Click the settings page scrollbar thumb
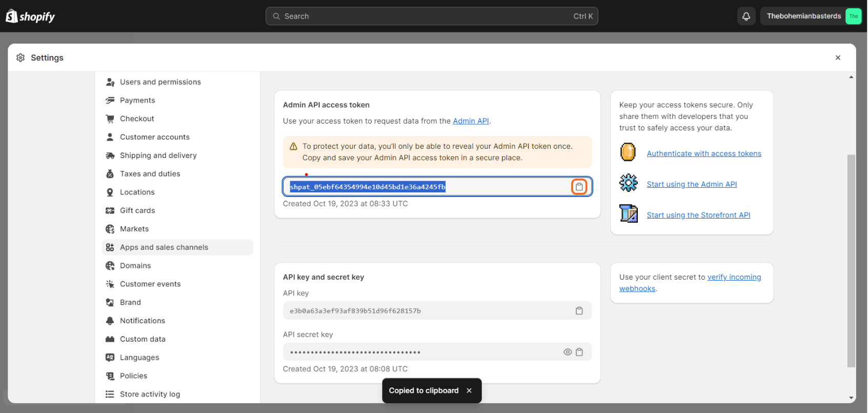 coord(851,261)
